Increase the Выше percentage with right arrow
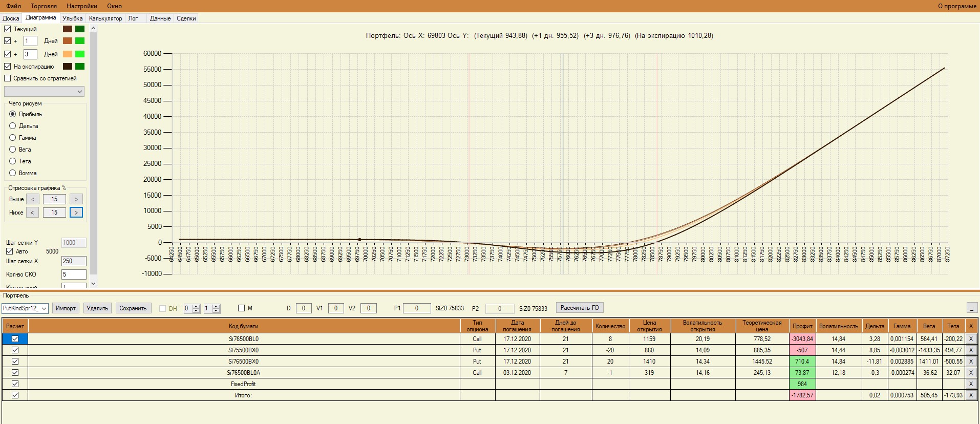 (x=76, y=199)
